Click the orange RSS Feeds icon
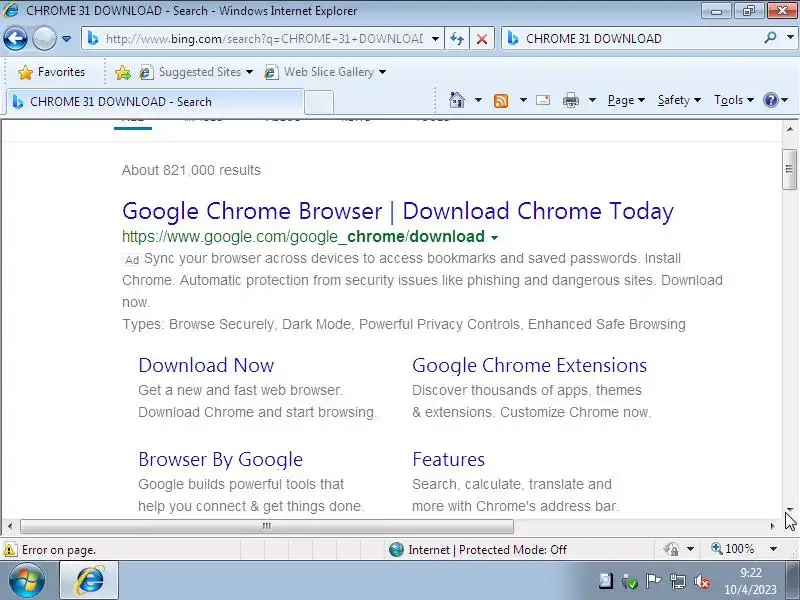800x600 pixels. (x=501, y=101)
